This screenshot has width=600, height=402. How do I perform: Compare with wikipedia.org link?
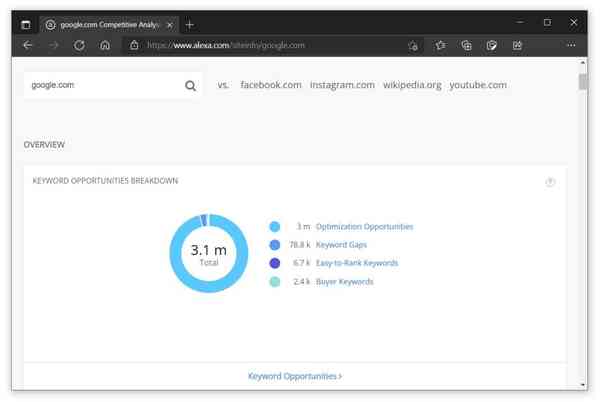click(x=412, y=85)
